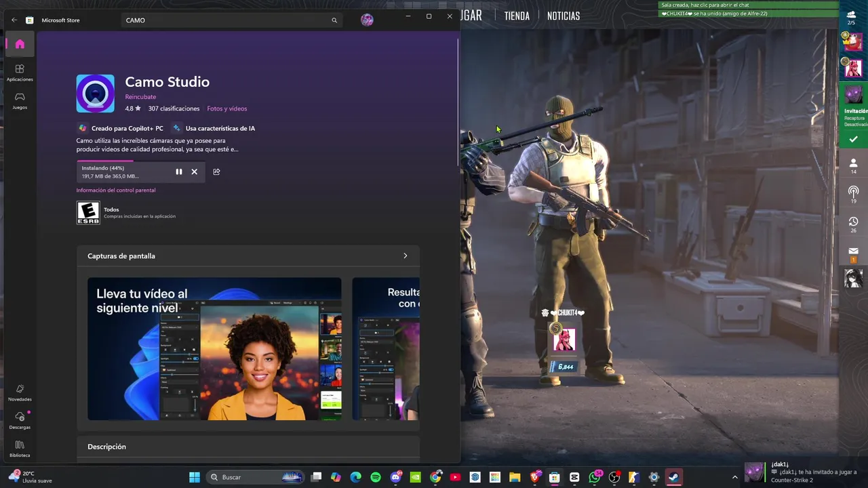Click the Camo Studio app icon
Image resolution: width=868 pixels, height=488 pixels.
(x=96, y=94)
